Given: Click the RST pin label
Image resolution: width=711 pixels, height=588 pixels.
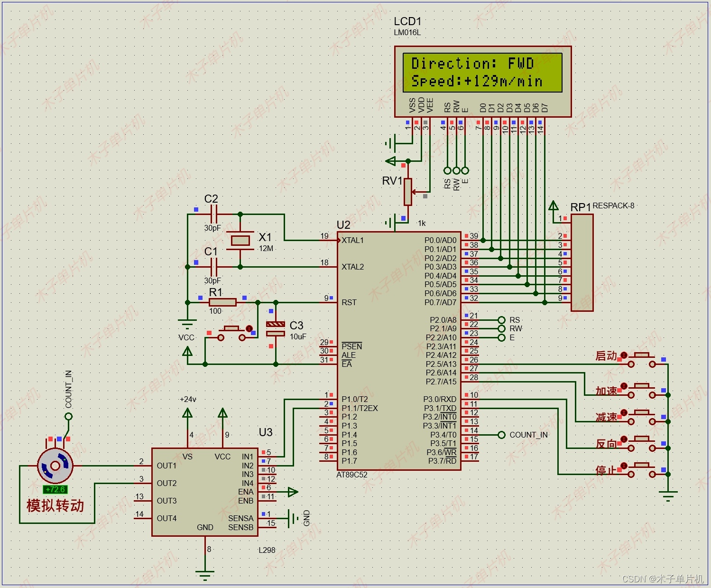Looking at the screenshot, I should pos(349,302).
